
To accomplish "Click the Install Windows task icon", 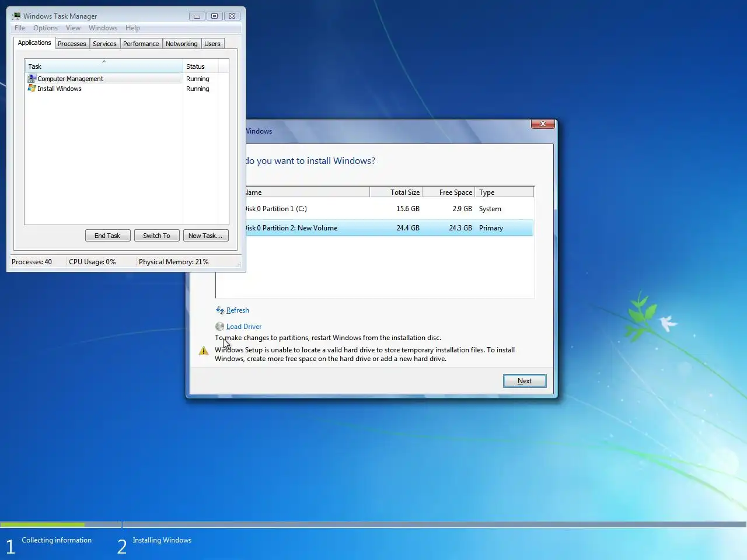I will tap(32, 88).
